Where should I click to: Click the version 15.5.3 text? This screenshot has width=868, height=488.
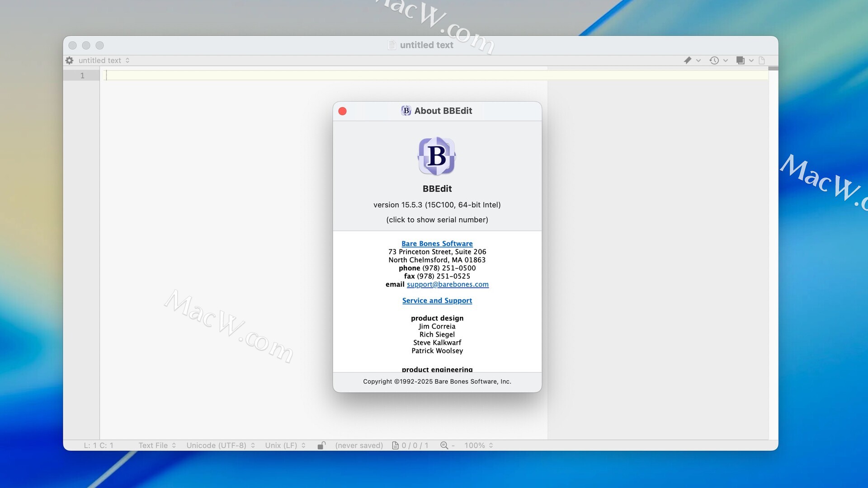[x=437, y=205]
